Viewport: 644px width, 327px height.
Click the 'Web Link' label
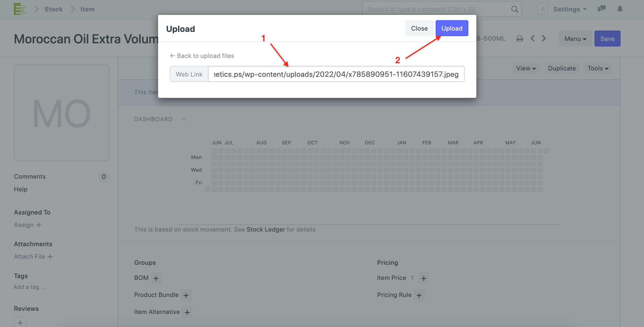point(189,74)
